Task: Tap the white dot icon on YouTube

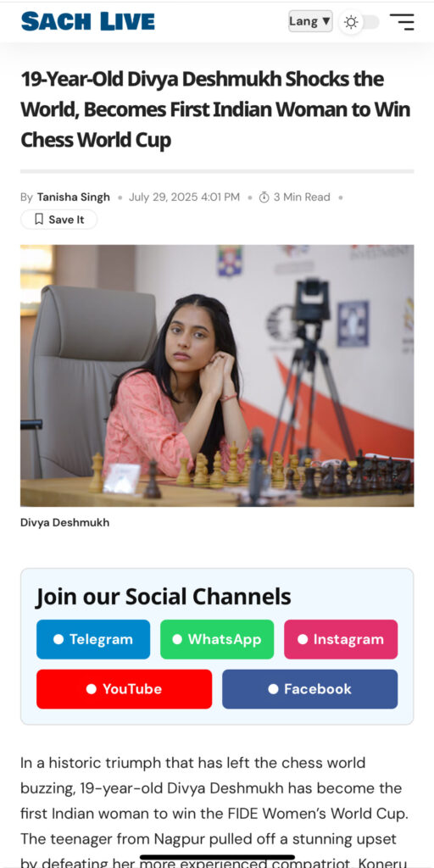Action: (x=92, y=689)
